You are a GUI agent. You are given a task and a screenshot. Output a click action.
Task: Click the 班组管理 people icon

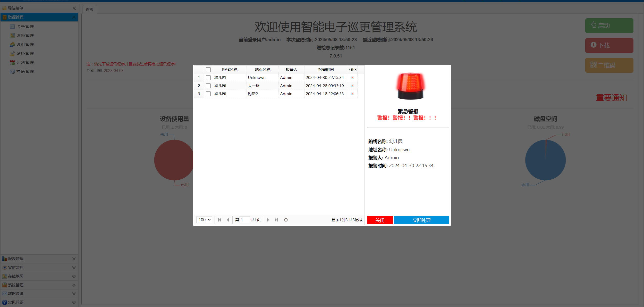(x=12, y=45)
